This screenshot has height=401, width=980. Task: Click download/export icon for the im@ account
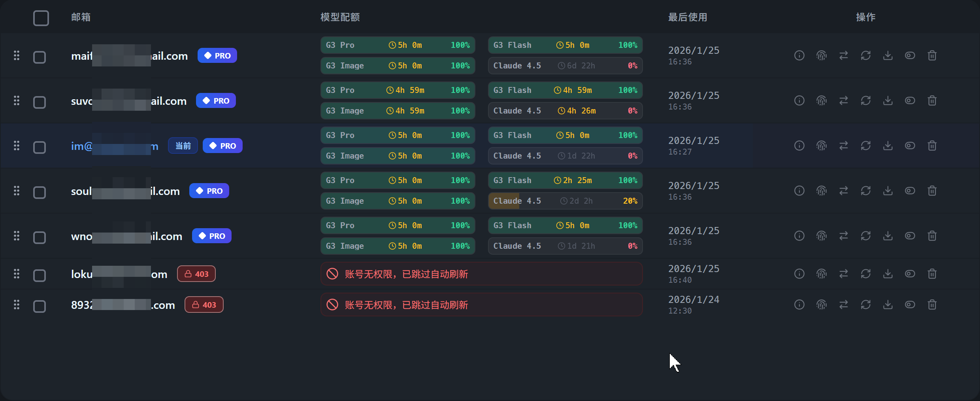click(x=888, y=146)
